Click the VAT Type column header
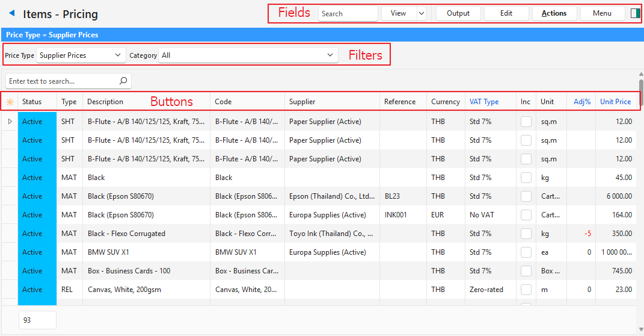 point(484,102)
